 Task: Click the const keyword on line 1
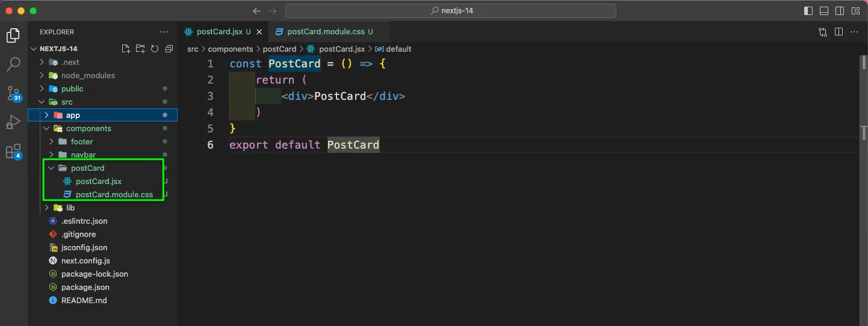pos(246,64)
